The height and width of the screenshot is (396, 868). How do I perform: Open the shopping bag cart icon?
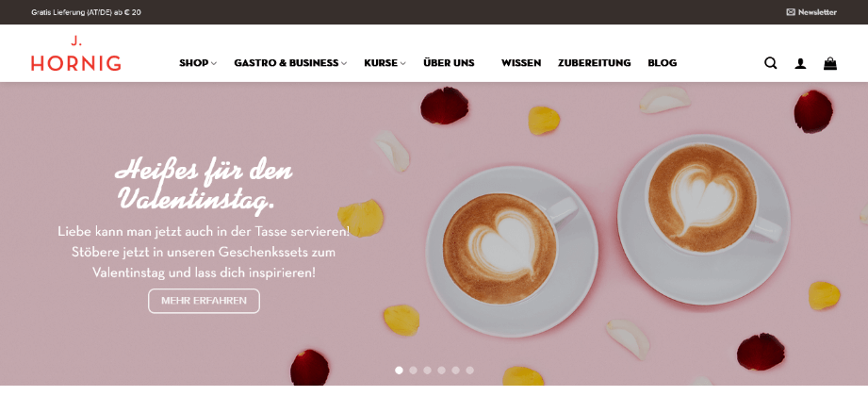[829, 63]
